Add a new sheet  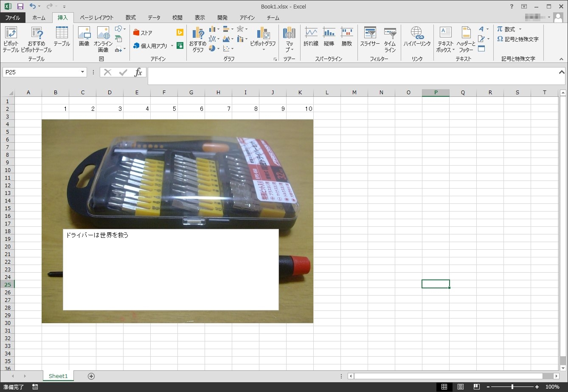(x=91, y=376)
